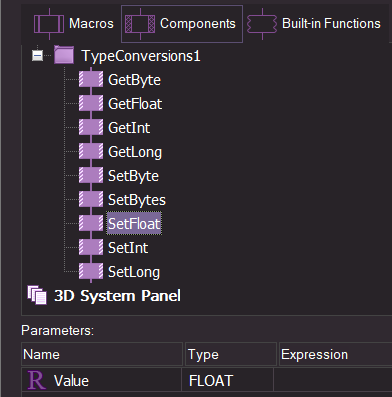The width and height of the screenshot is (392, 397).
Task: Select the SetInt tree entry
Action: 128,248
